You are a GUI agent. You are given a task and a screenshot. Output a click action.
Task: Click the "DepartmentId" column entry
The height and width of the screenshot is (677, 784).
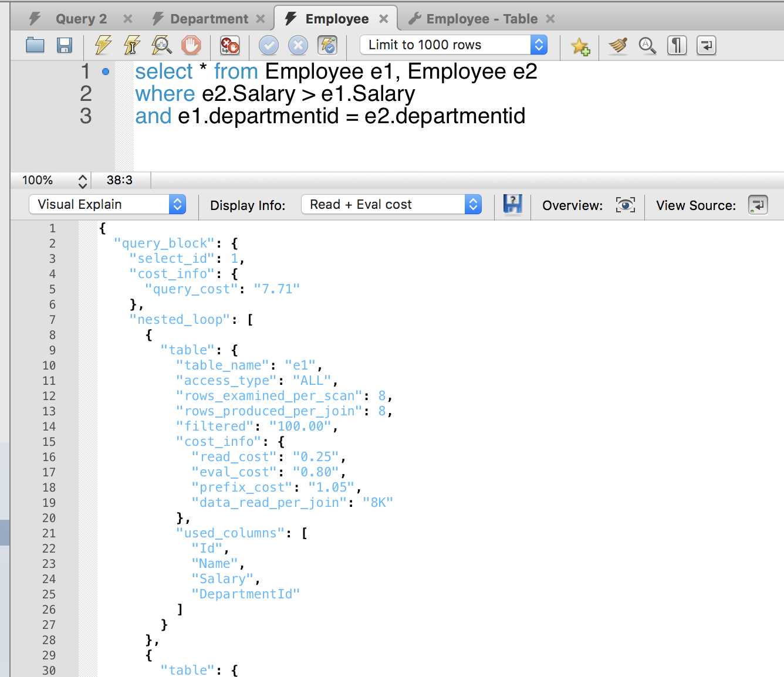click(x=246, y=594)
